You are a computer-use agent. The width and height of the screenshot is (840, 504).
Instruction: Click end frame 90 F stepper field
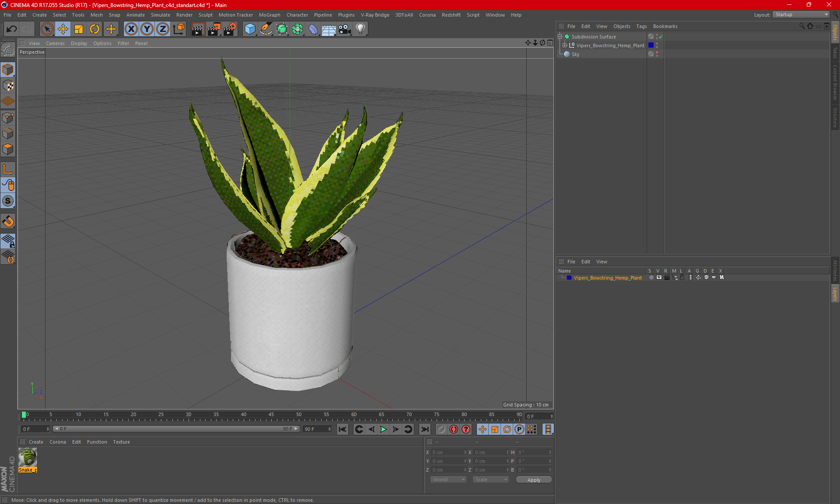pyautogui.click(x=317, y=429)
